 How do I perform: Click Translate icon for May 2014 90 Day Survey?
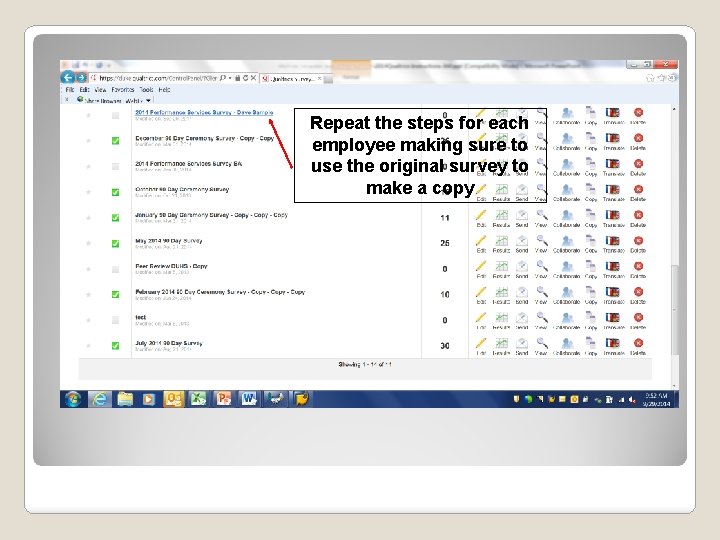coord(613,241)
